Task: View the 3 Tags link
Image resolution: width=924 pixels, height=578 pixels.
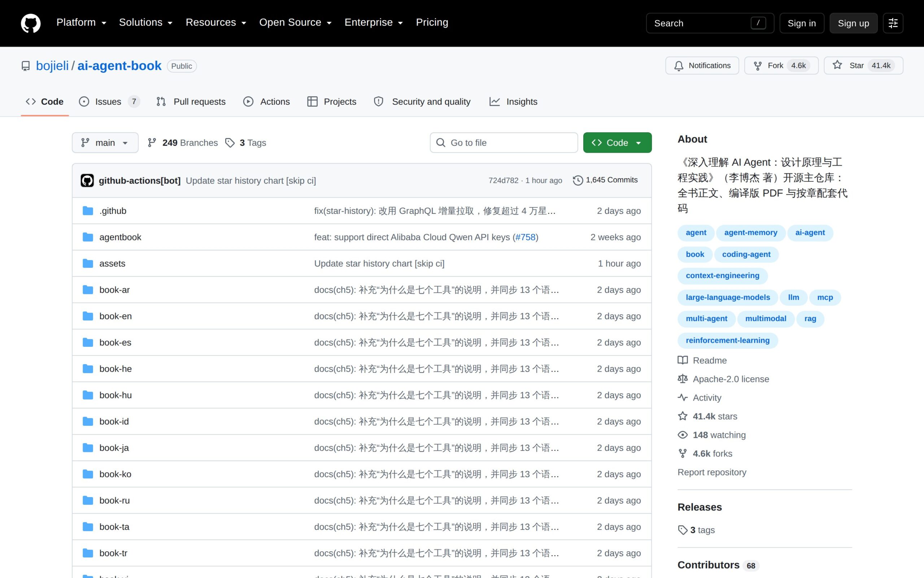Action: point(246,143)
